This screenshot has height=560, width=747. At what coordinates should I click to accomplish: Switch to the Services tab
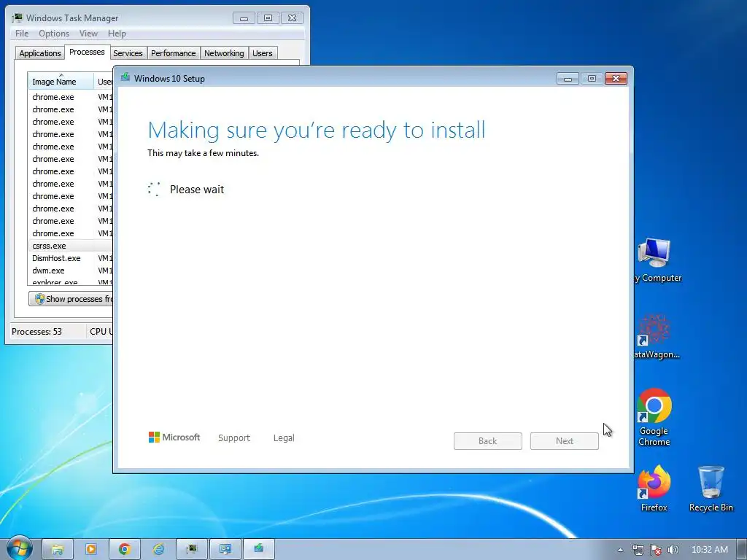click(x=128, y=52)
